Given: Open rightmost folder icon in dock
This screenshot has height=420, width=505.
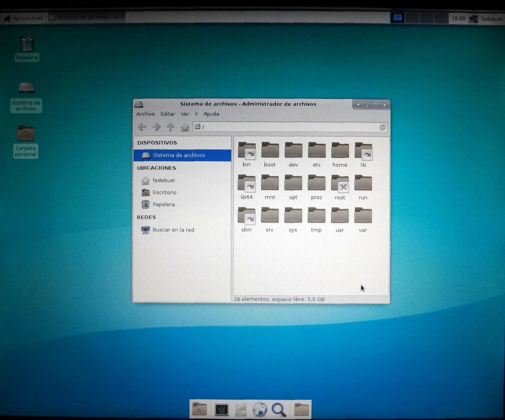Looking at the screenshot, I should pyautogui.click(x=302, y=410).
